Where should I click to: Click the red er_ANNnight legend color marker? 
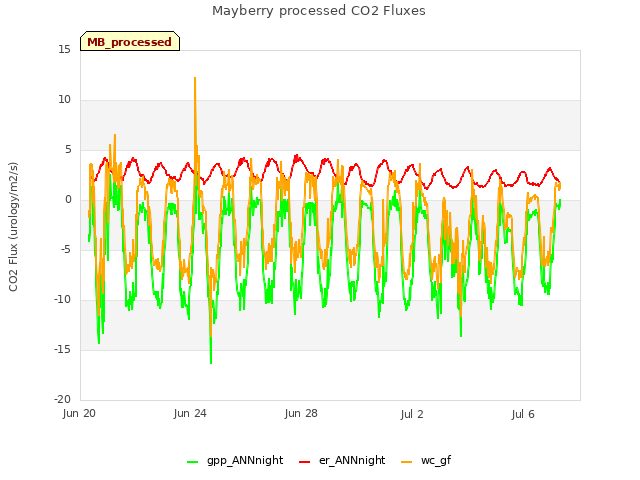click(304, 462)
